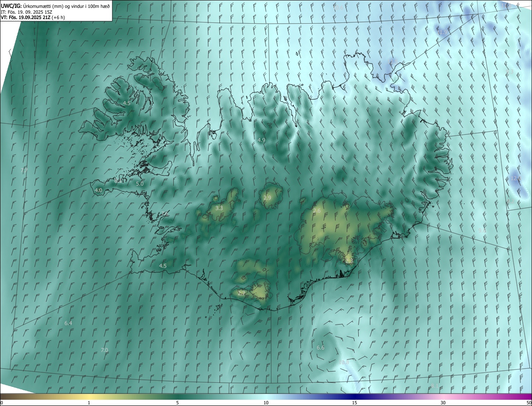Click the 15 label on the color scale
Image resolution: width=532 pixels, height=406 pixels.
click(x=355, y=403)
